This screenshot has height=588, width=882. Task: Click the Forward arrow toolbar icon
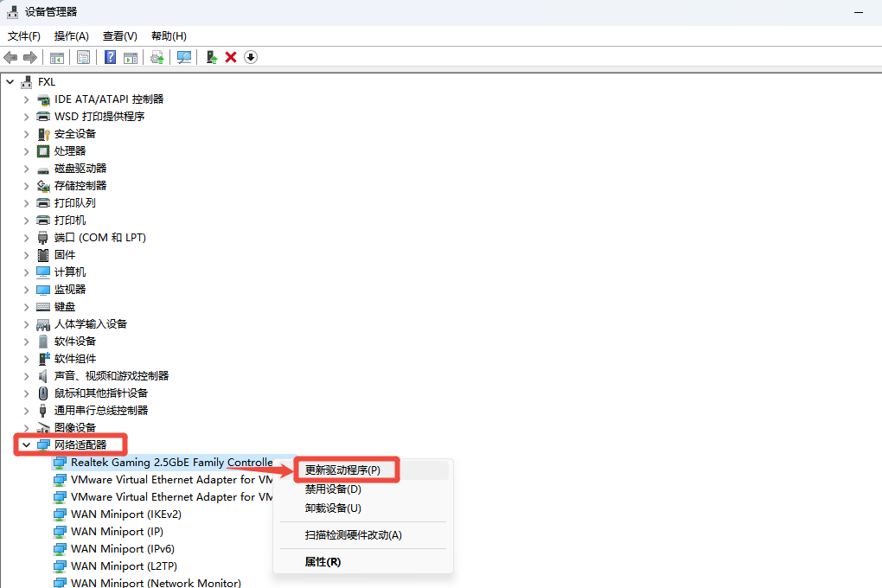pyautogui.click(x=29, y=57)
